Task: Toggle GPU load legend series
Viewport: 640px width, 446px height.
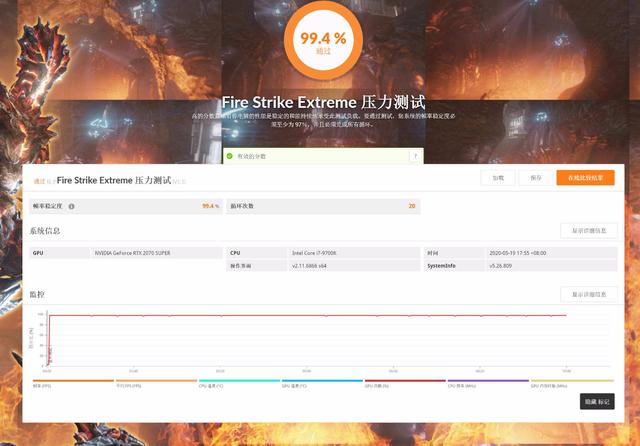Action: 378,384
